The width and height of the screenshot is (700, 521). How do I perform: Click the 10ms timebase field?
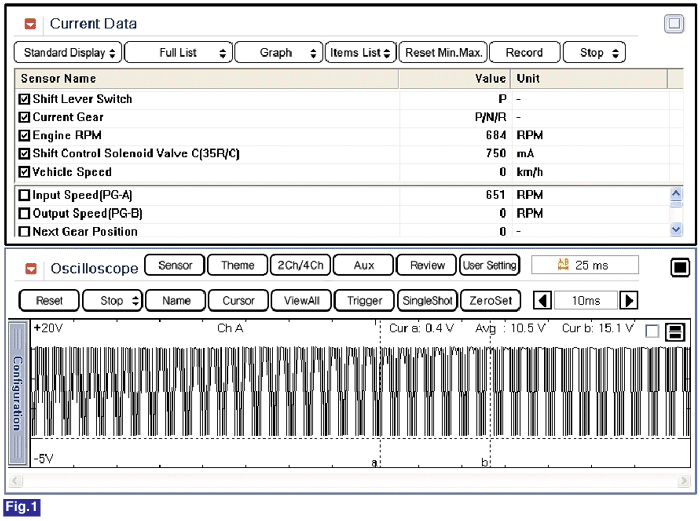(586, 300)
